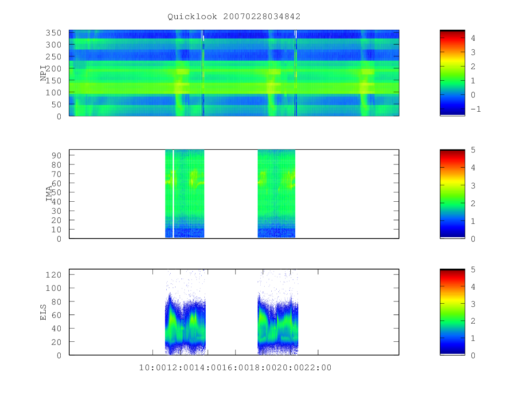
Task: Click the second ELS data block
Action: 278,312
